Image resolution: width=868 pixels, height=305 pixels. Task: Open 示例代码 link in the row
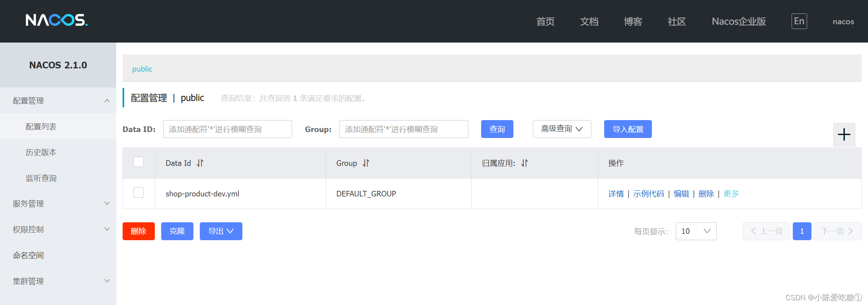click(649, 194)
